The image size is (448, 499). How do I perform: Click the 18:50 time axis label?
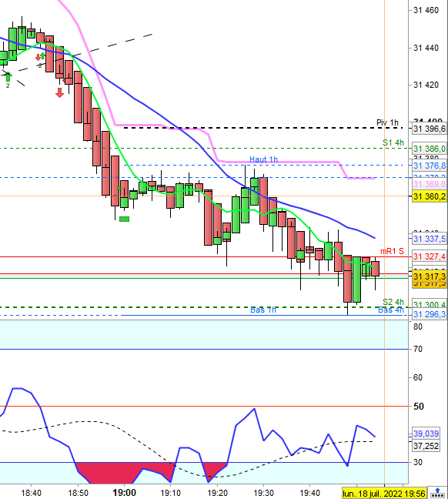[78, 493]
